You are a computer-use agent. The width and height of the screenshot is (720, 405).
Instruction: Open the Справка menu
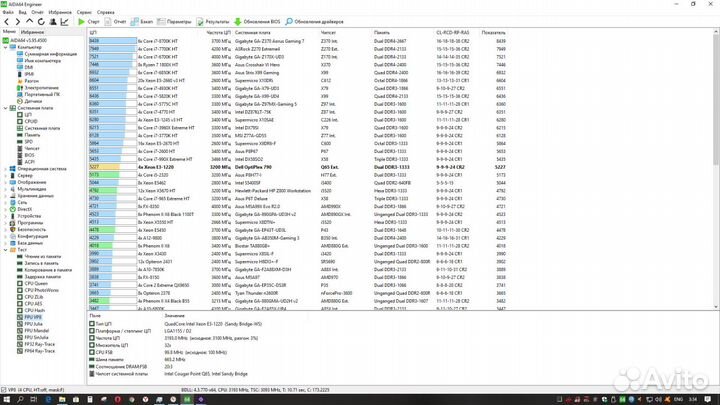tap(106, 12)
